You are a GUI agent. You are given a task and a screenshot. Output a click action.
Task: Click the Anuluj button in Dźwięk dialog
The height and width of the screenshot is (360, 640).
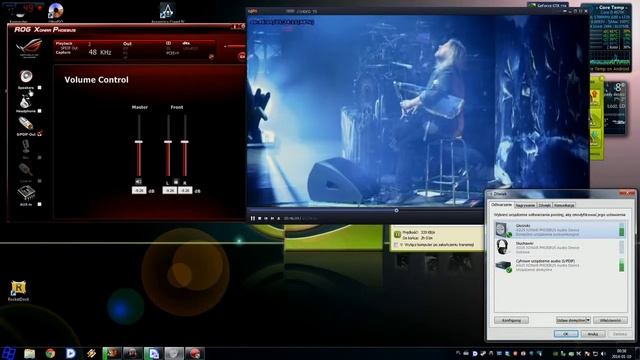point(593,334)
